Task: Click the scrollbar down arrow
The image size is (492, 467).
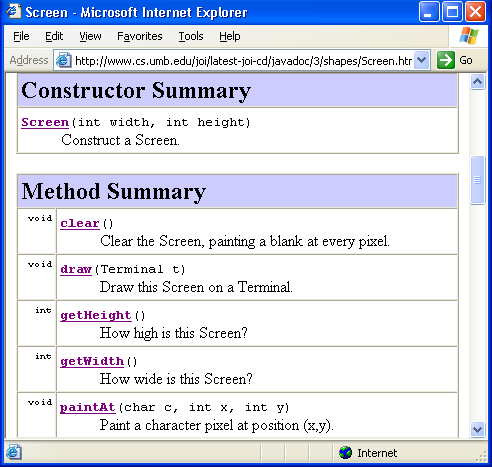Action: (x=477, y=429)
